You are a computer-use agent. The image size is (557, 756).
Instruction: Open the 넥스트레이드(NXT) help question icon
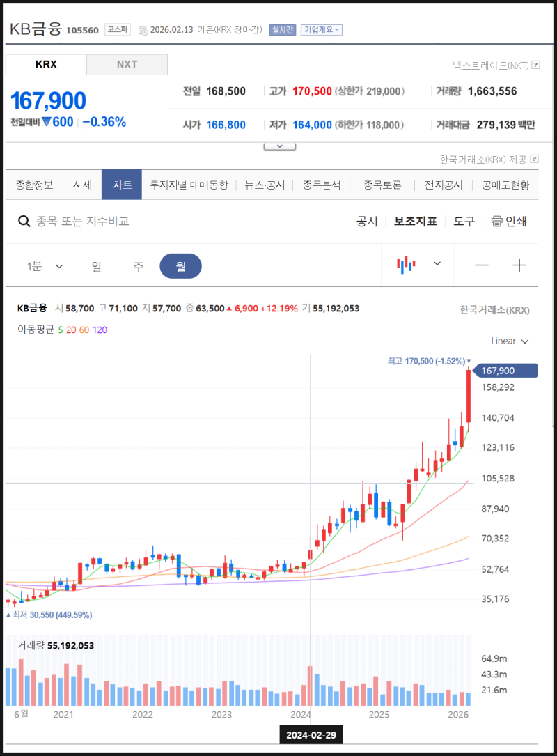(x=536, y=65)
